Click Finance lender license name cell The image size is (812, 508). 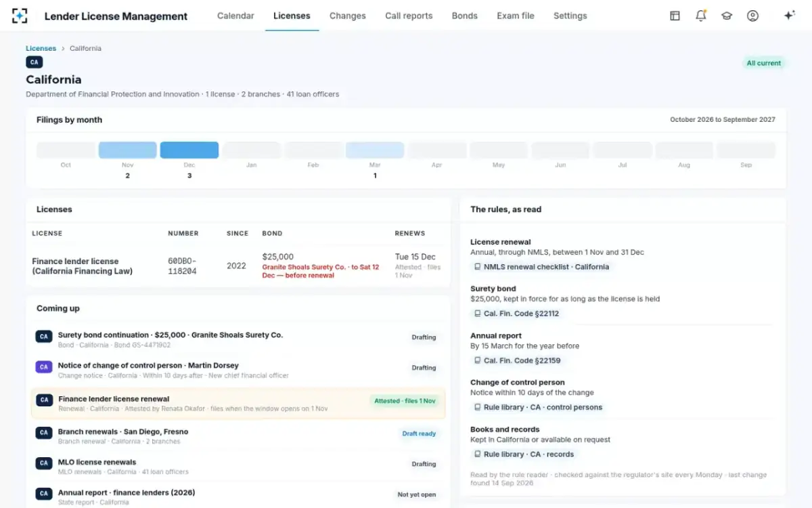(x=82, y=266)
